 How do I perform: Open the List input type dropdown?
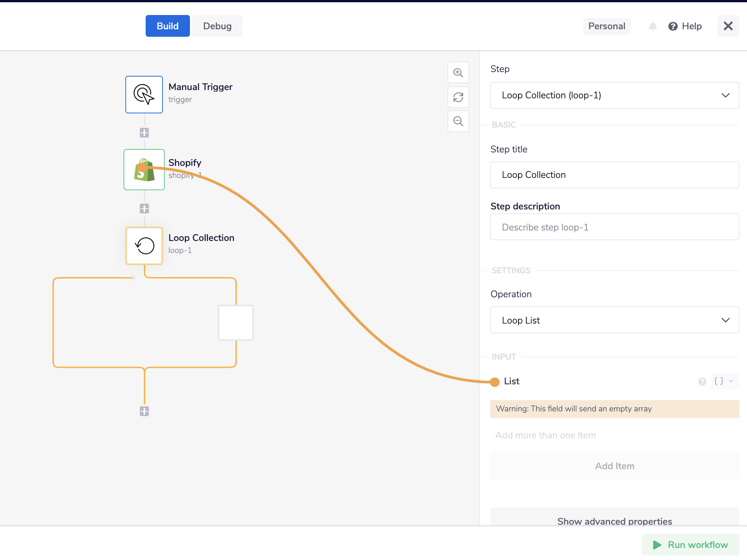pyautogui.click(x=724, y=381)
